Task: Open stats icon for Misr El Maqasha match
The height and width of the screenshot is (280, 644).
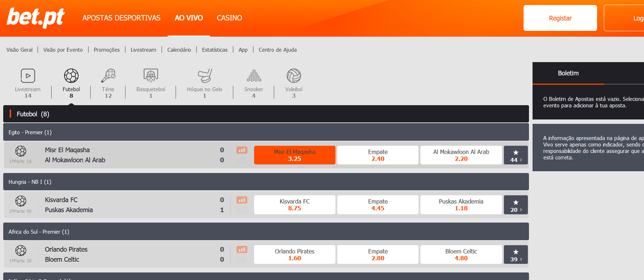Action: [x=242, y=150]
